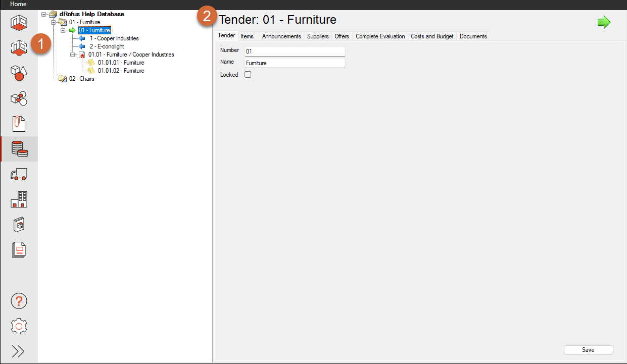
Task: Open the Items module with cube and shapes icon
Action: pyautogui.click(x=19, y=73)
